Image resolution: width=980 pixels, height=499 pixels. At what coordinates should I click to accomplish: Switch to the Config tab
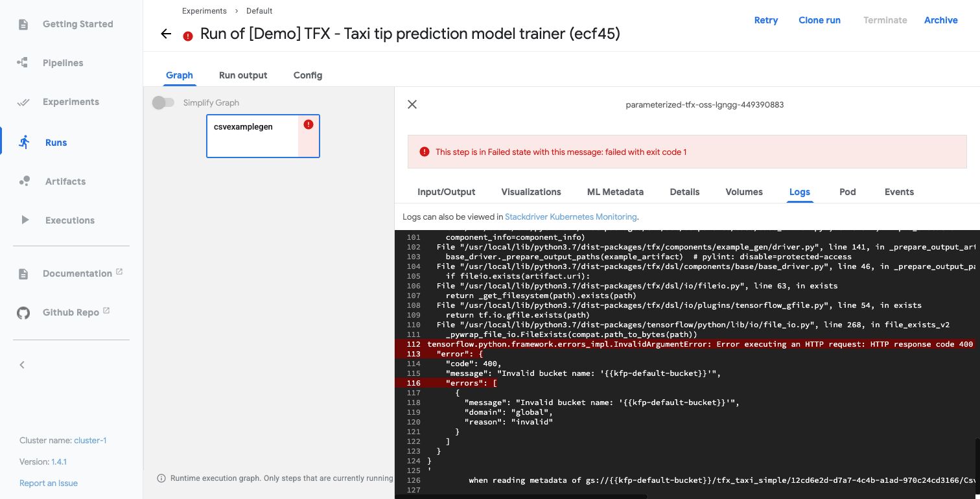308,75
